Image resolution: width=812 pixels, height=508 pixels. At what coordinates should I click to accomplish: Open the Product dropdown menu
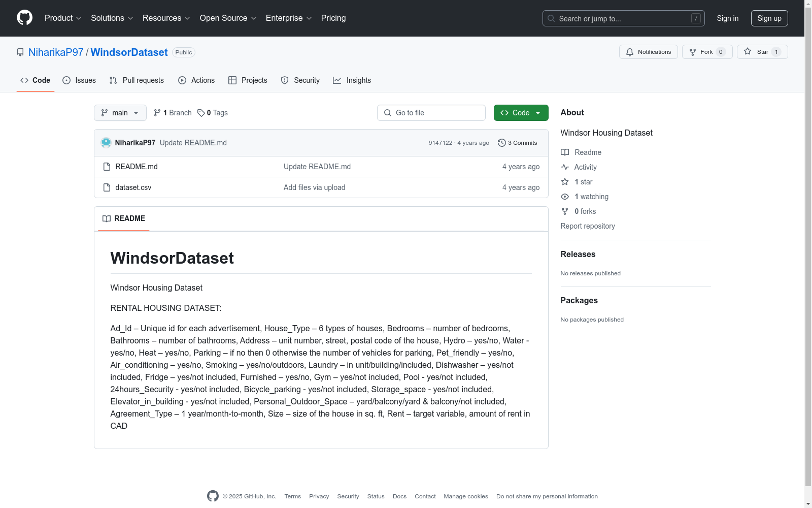tap(63, 18)
